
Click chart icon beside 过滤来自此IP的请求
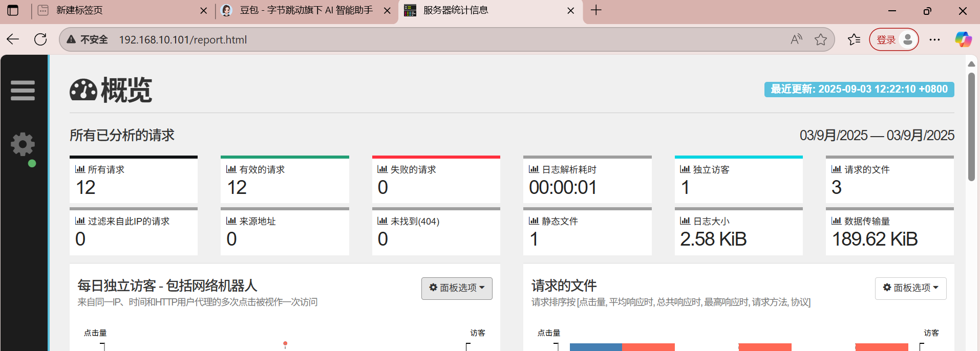tap(80, 221)
